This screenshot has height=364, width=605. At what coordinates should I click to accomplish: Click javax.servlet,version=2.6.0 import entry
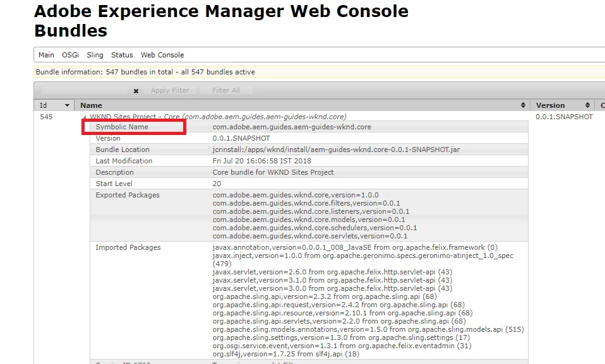tap(332, 272)
